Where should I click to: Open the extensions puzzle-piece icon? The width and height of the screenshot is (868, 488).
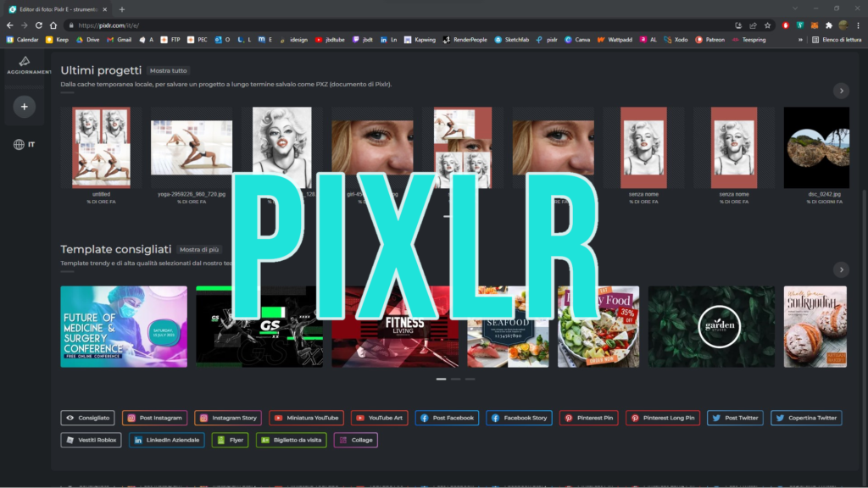coord(829,25)
